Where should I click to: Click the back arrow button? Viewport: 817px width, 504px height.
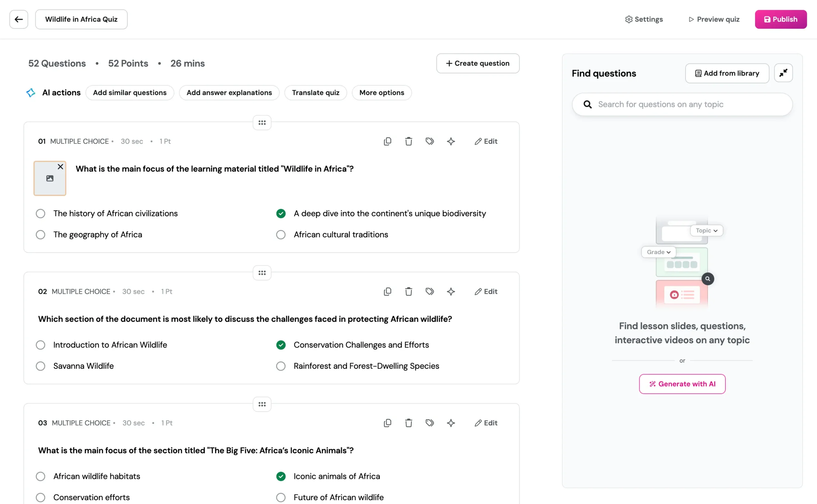tap(19, 19)
